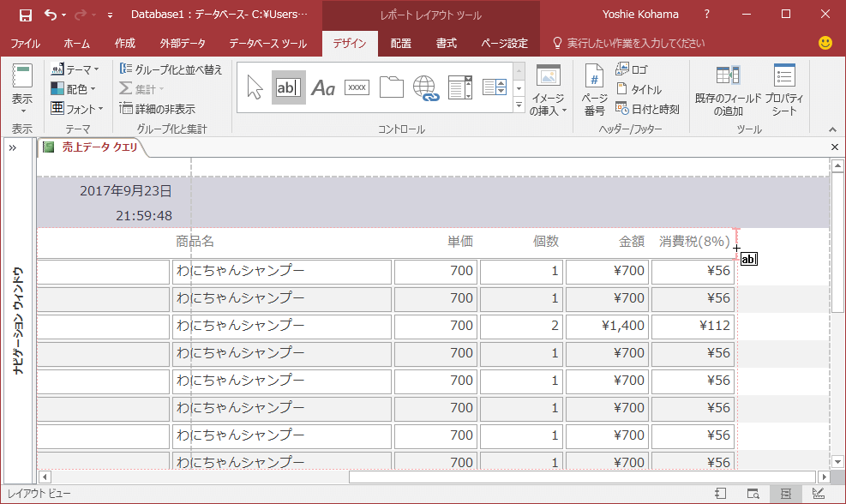Switch to the 書式 tab
This screenshot has height=504, width=846.
pos(447,43)
